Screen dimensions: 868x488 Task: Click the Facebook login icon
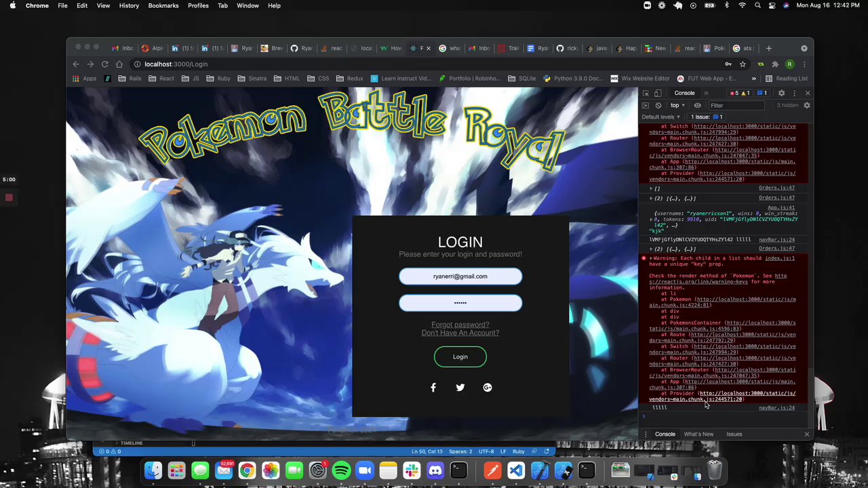coord(433,388)
